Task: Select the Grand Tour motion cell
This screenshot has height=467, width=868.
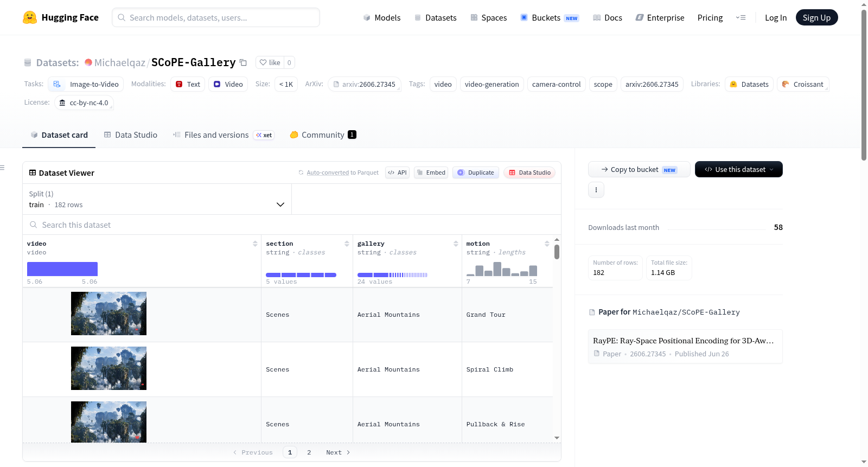Action: 507,315
